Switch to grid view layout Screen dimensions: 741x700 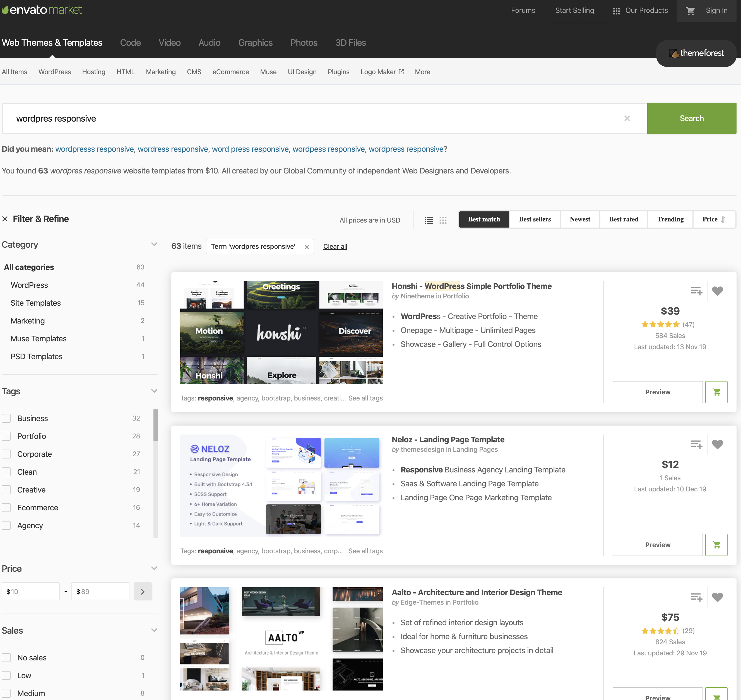443,220
